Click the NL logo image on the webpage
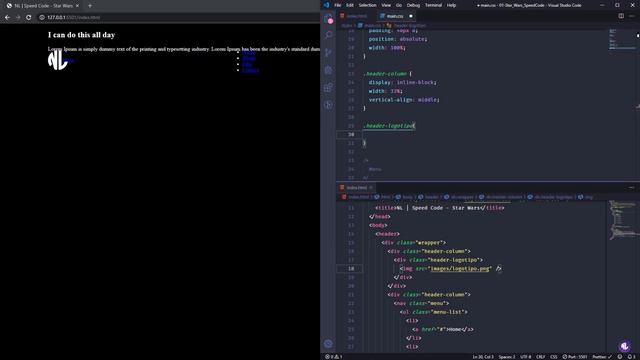The width and height of the screenshot is (640, 360). pos(58,60)
